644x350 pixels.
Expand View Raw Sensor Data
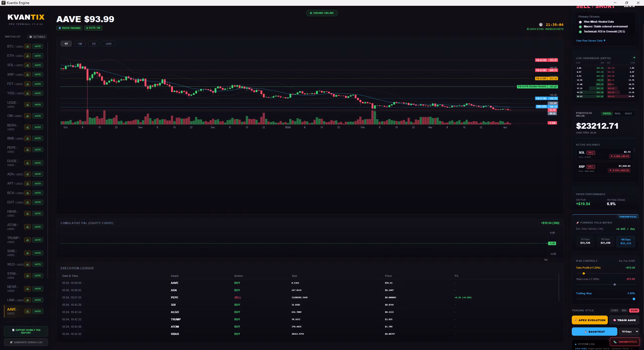pos(591,40)
